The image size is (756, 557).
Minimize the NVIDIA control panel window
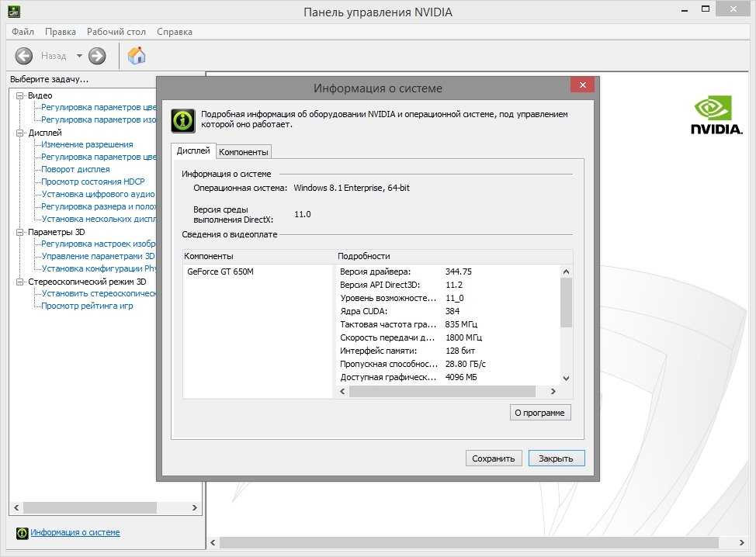[x=684, y=9]
